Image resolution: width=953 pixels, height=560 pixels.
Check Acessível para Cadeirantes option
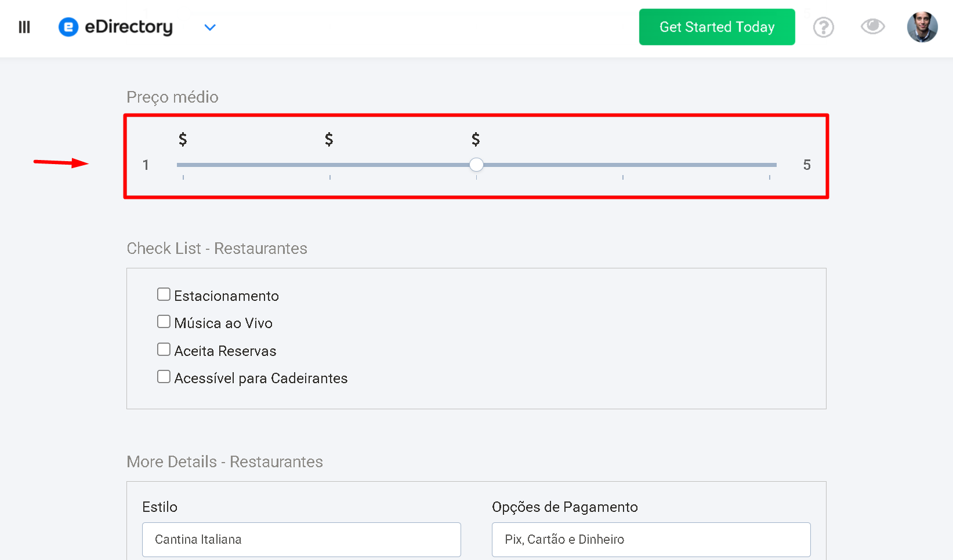click(164, 377)
